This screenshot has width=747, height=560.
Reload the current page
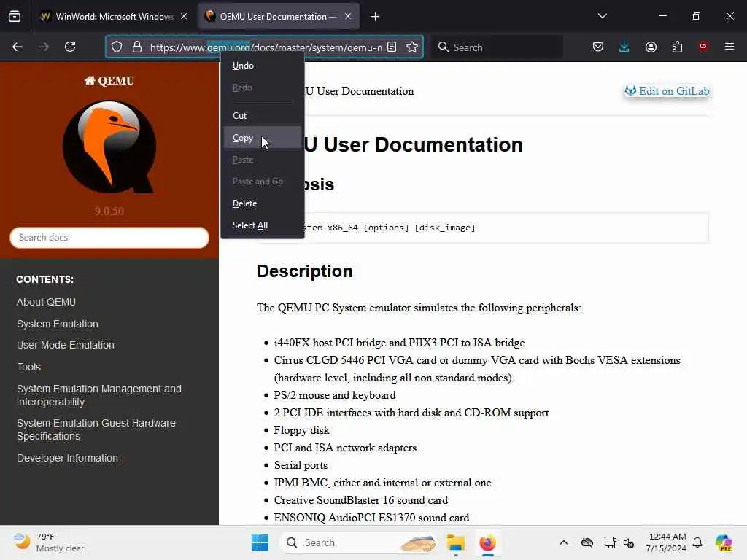(x=70, y=47)
